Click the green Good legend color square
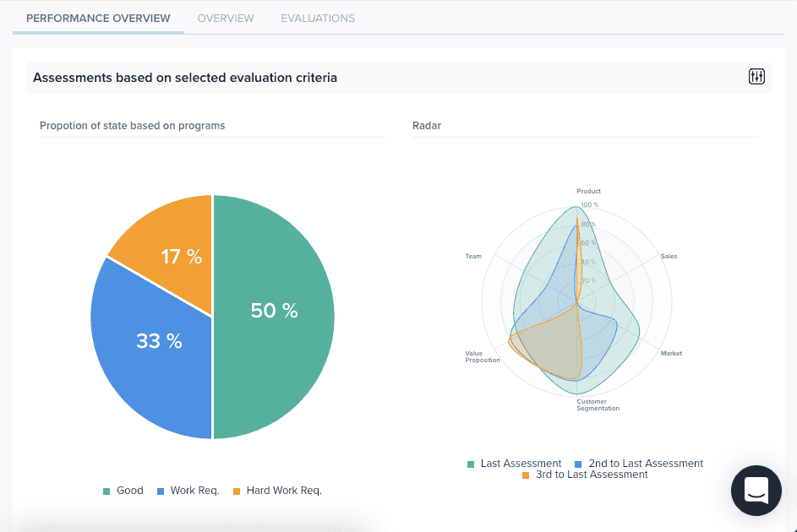The width and height of the screenshot is (797, 532). tap(106, 491)
